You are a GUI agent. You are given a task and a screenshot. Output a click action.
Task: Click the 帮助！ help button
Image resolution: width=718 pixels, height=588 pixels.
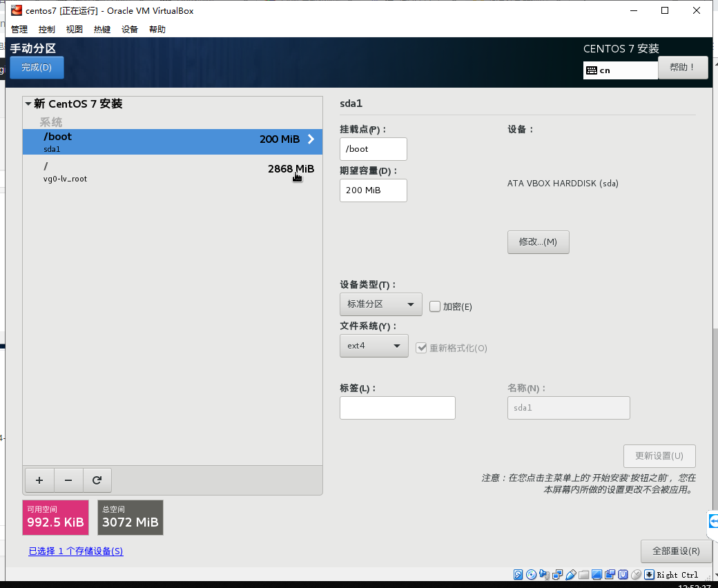coord(683,67)
